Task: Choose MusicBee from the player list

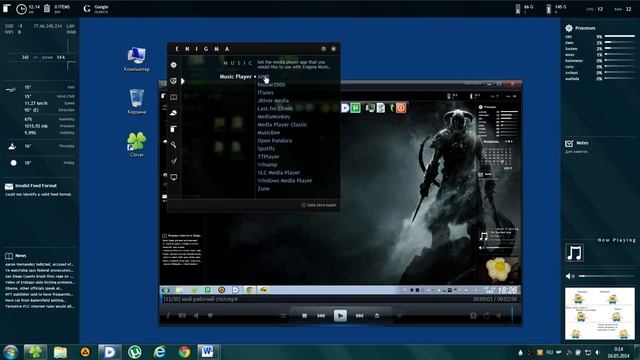Action: (x=269, y=133)
